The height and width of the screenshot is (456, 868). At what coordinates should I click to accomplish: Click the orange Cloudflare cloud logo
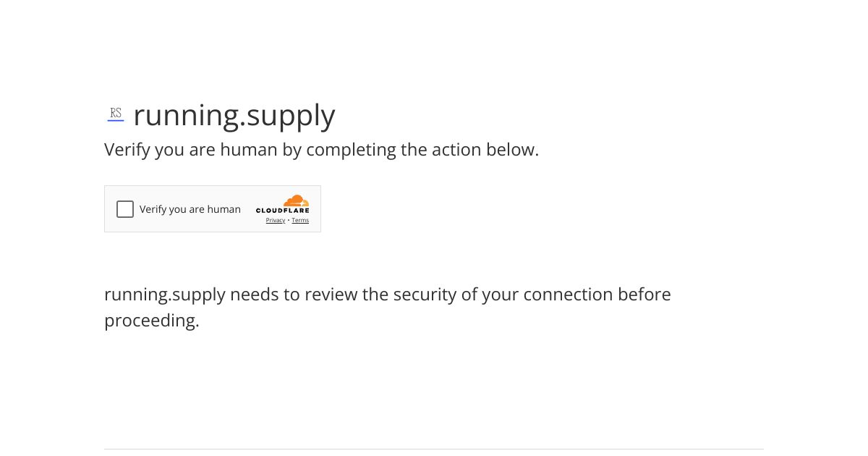coord(296,200)
